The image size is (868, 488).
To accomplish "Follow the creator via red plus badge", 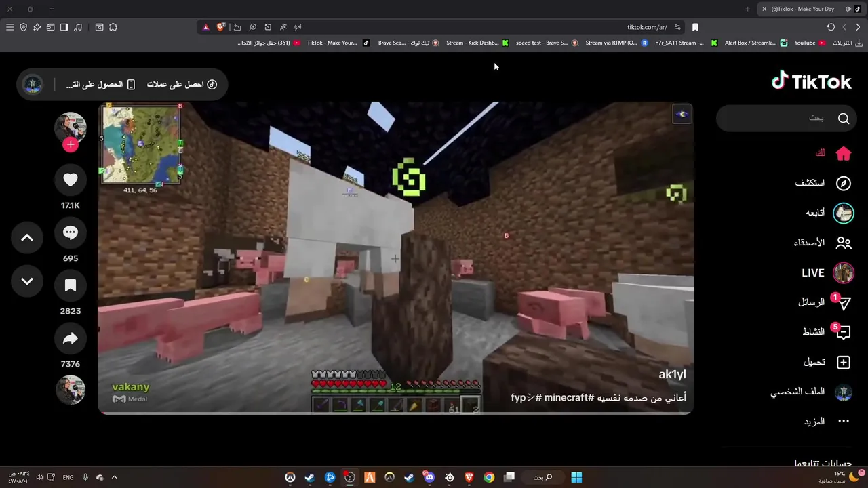I will [71, 144].
